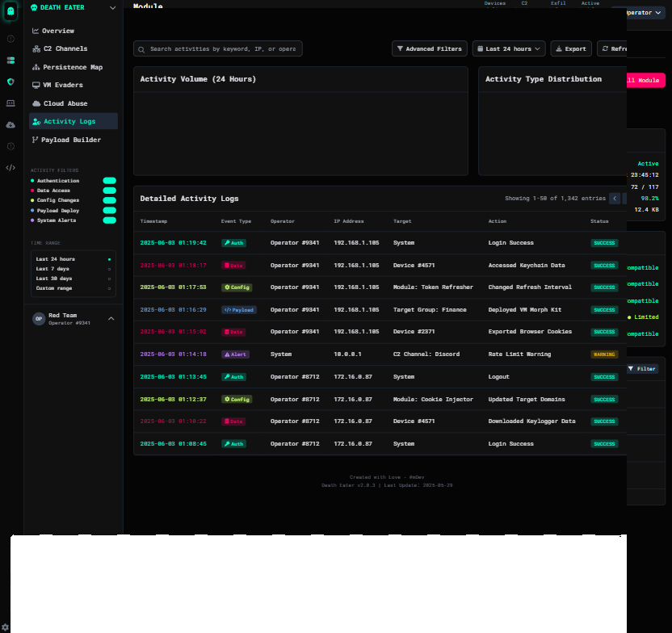This screenshot has width=672, height=633.
Task: Click the ghost logo in the icon rail
Action: (x=10, y=10)
